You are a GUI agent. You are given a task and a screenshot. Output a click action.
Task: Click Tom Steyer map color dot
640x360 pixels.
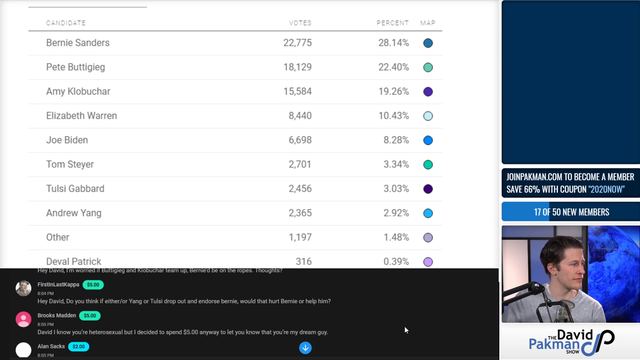(x=428, y=164)
